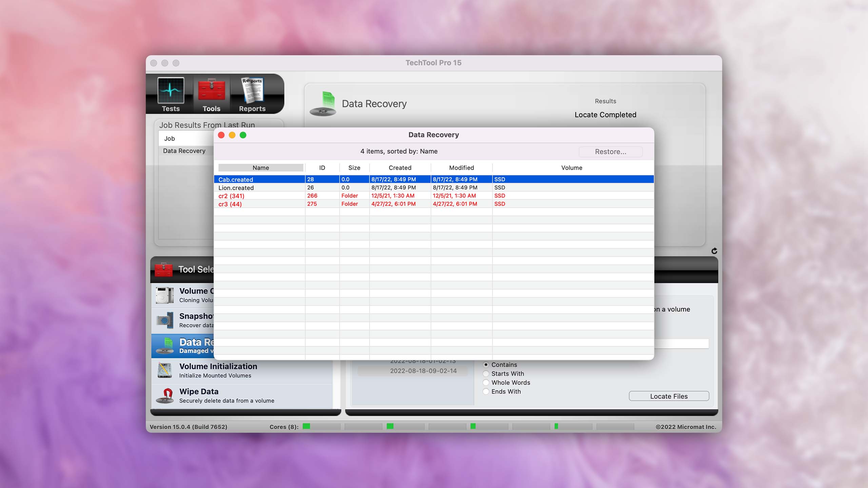Click SSD volume cell in Lion.created row
Screen dimensions: 868x488
(x=573, y=187)
